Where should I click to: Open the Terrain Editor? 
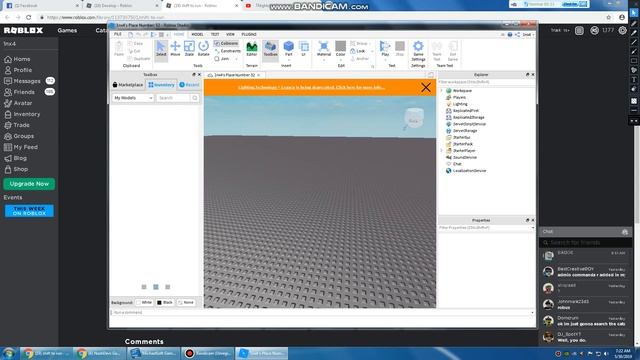(x=252, y=49)
